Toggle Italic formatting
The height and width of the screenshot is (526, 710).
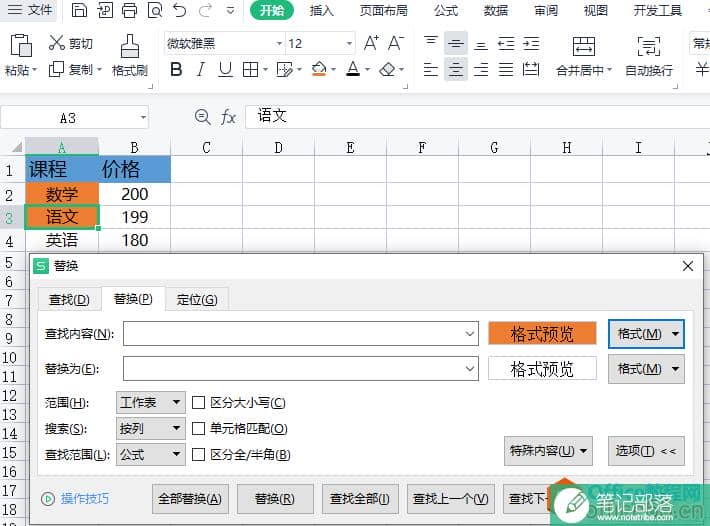[201, 70]
